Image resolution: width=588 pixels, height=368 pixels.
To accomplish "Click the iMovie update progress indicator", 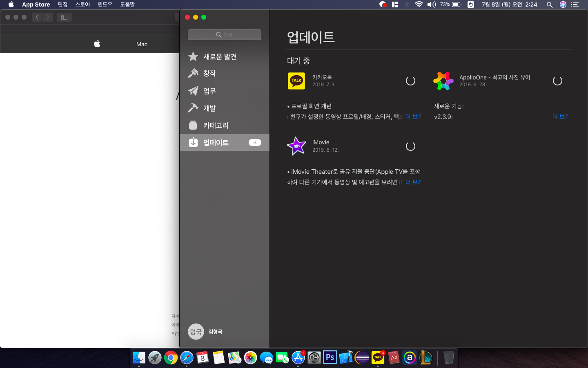I will coord(410,146).
